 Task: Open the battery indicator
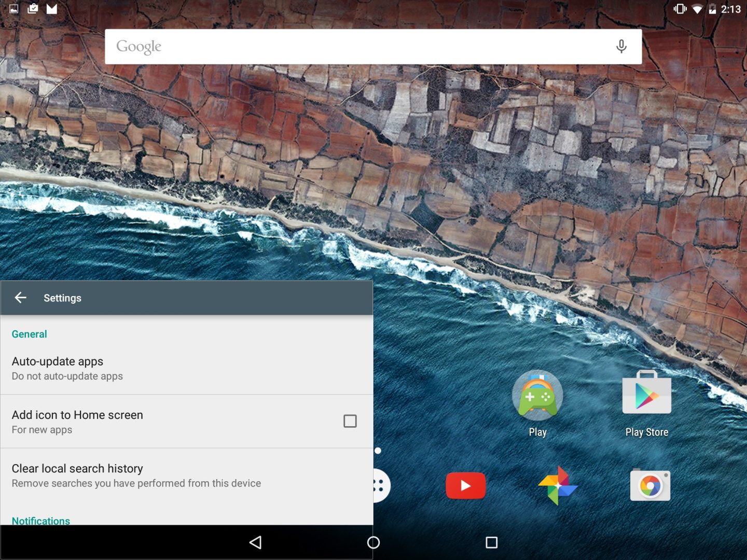[x=713, y=9]
